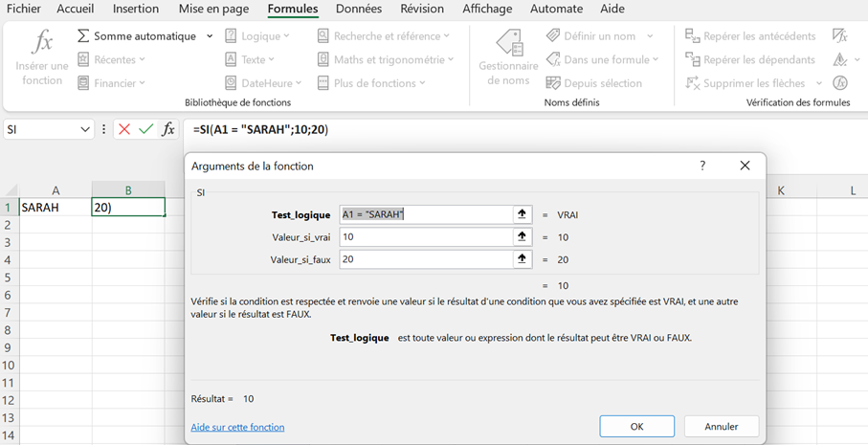Click the dialog help question mark

point(702,166)
